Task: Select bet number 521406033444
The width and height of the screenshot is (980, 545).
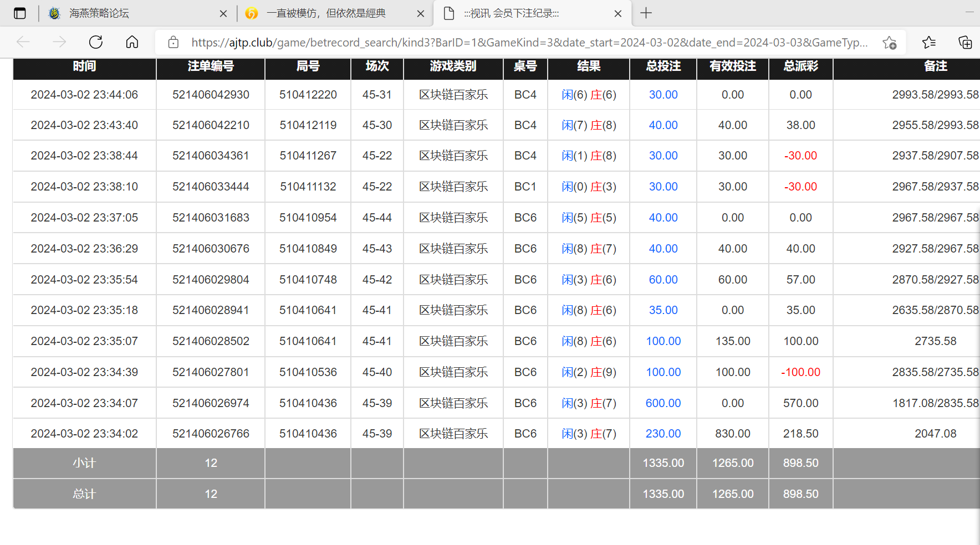Action: click(211, 187)
